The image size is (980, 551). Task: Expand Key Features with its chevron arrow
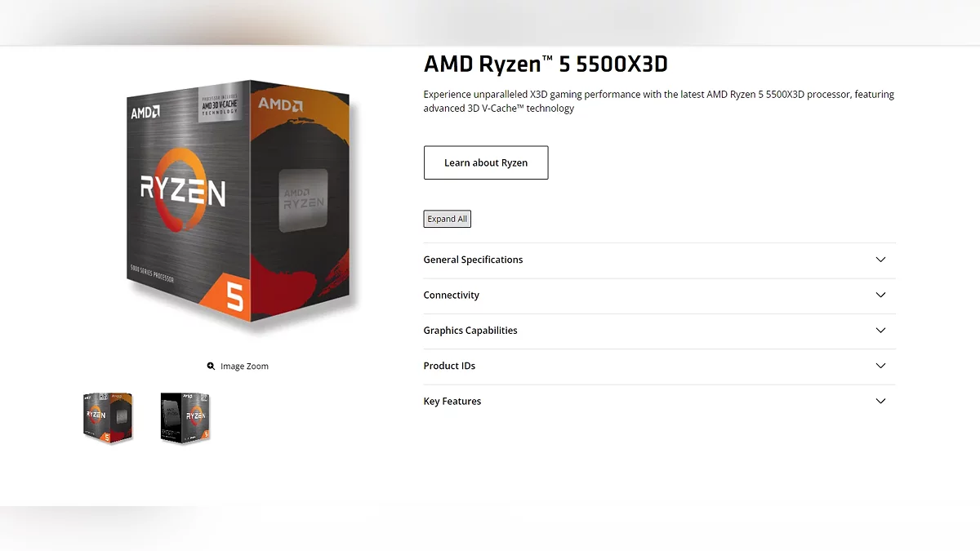click(x=880, y=402)
